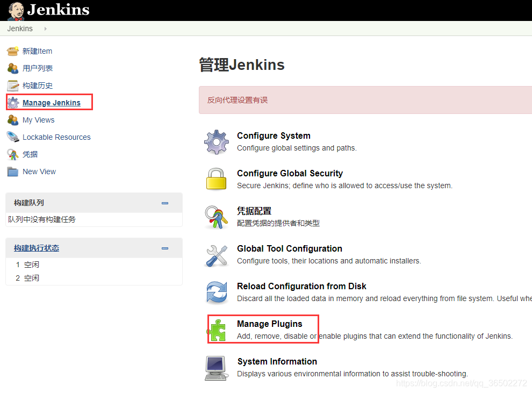Click the Configure Global Security padlock icon

(x=216, y=179)
